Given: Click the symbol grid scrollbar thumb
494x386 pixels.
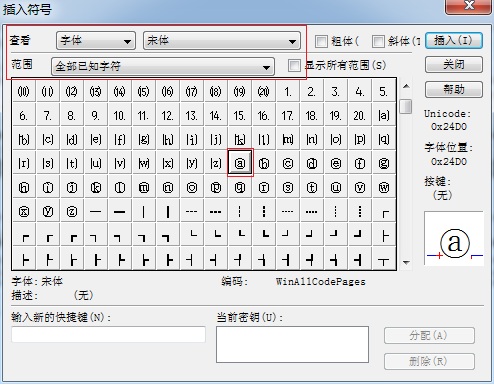Looking at the screenshot, I should [x=406, y=106].
